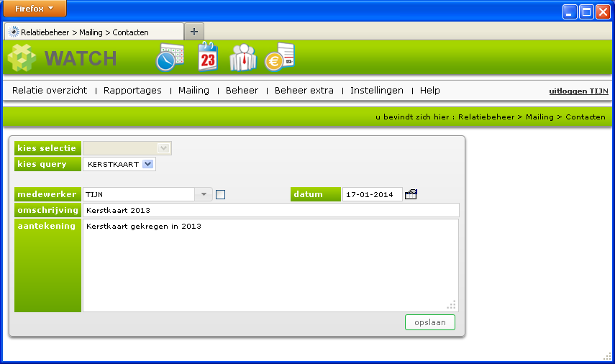
Task: Open Relatie overzicht menu
Action: 50,90
